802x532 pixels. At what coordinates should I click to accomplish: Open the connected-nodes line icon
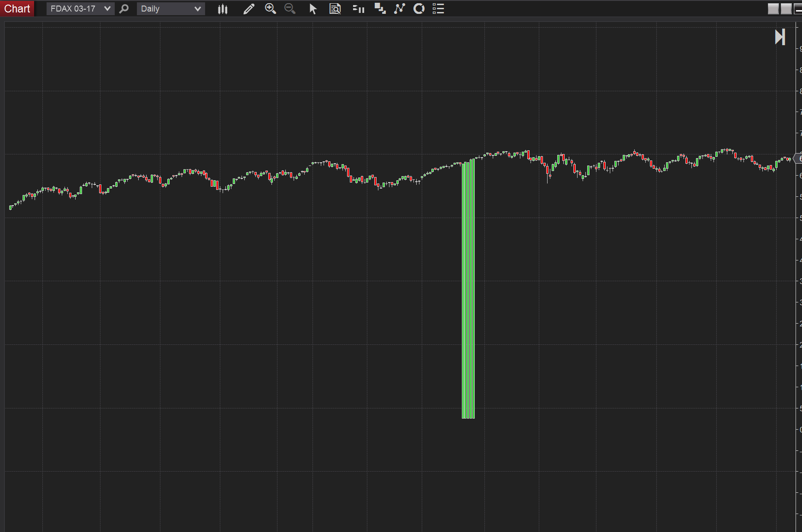click(x=400, y=9)
